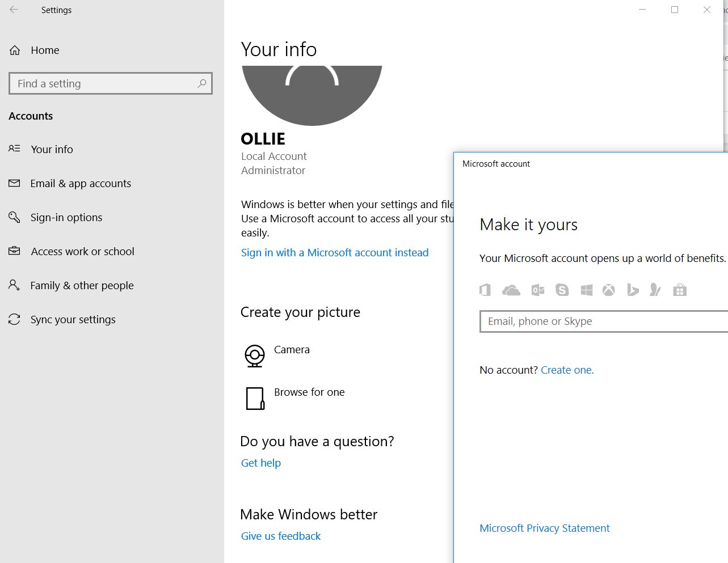728x563 pixels.
Task: Click the OneDrive cloud icon
Action: tap(511, 290)
